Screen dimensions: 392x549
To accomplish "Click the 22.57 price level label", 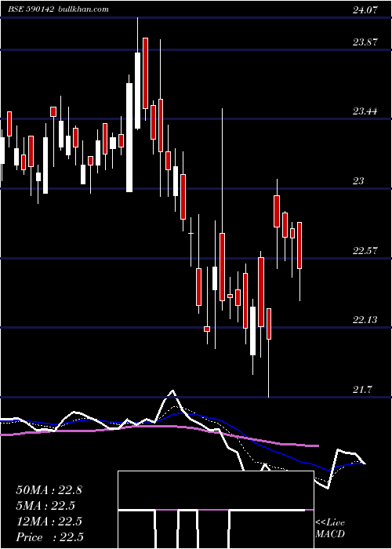I will 365,251.
